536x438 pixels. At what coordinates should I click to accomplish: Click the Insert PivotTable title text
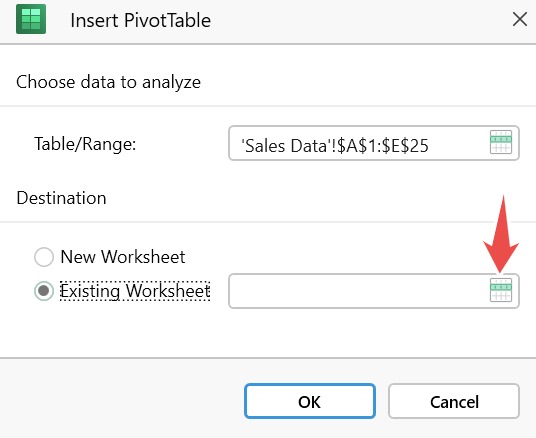140,20
